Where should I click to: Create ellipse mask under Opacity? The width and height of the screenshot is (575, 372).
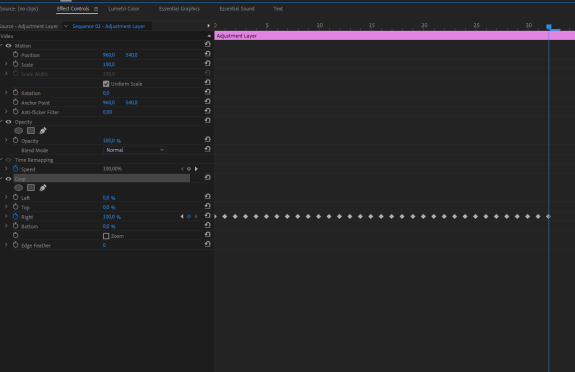(x=18, y=131)
